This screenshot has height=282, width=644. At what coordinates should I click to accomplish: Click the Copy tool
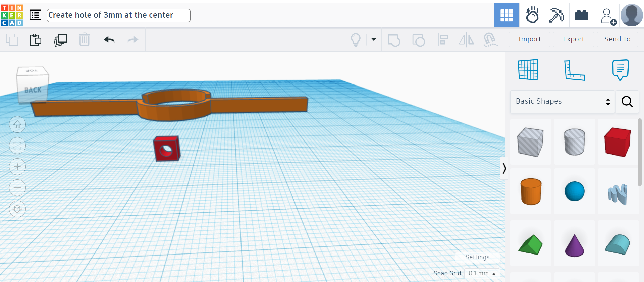click(x=12, y=40)
